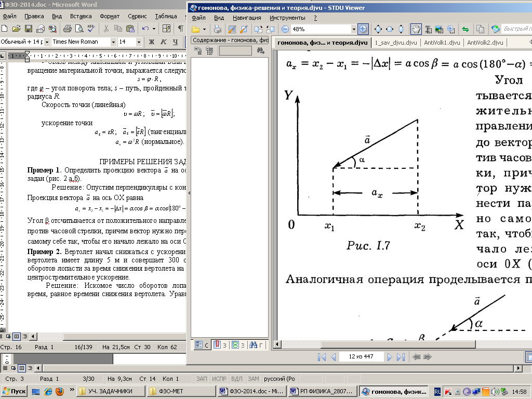Toggle Underline (Ч) formatting in Word
532x399 pixels.
pos(175,42)
